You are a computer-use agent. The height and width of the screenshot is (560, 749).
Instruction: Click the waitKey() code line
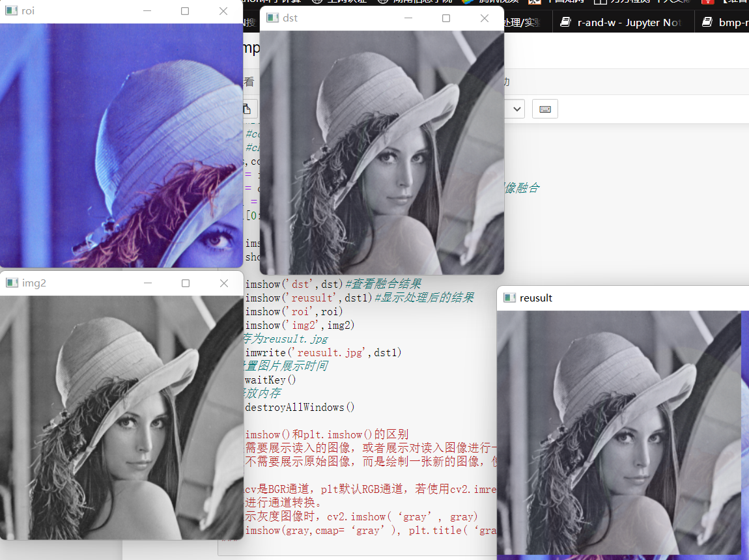click(x=270, y=380)
